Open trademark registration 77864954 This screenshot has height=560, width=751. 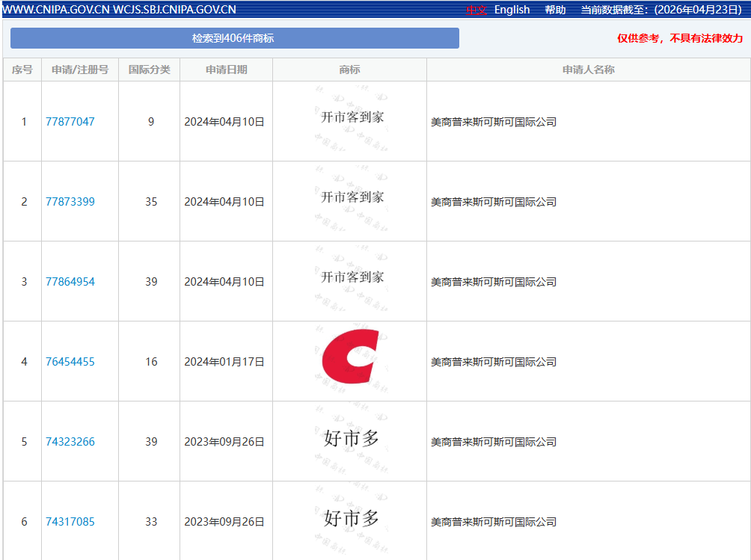tap(70, 281)
